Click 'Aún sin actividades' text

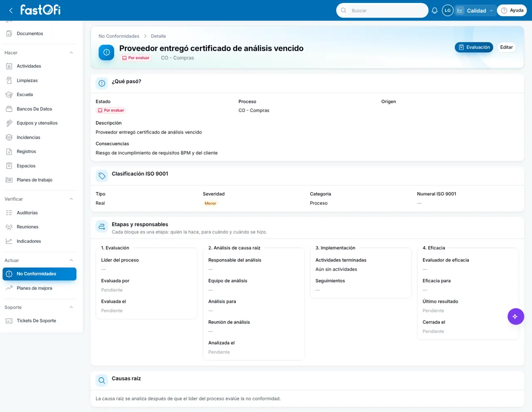click(336, 269)
